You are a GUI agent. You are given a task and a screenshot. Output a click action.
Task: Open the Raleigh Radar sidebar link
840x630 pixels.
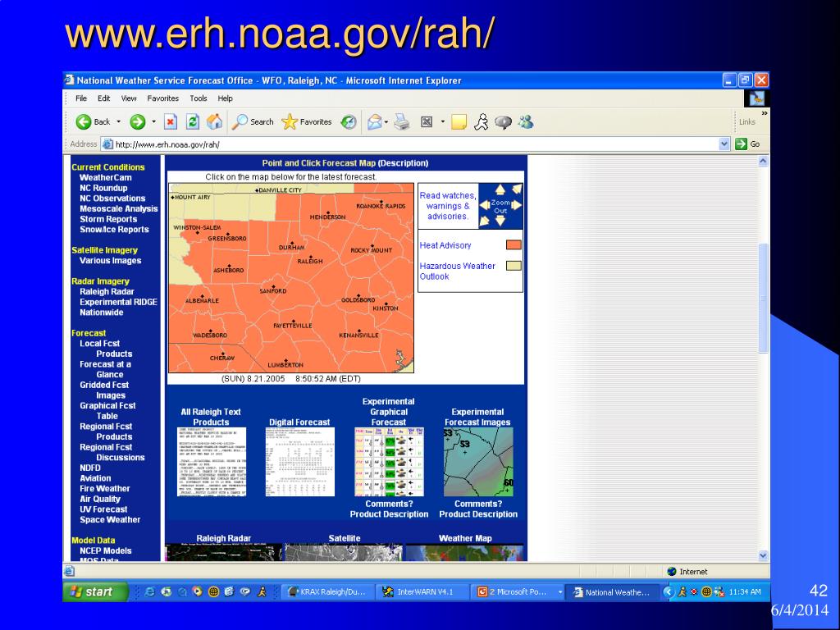[x=107, y=291]
